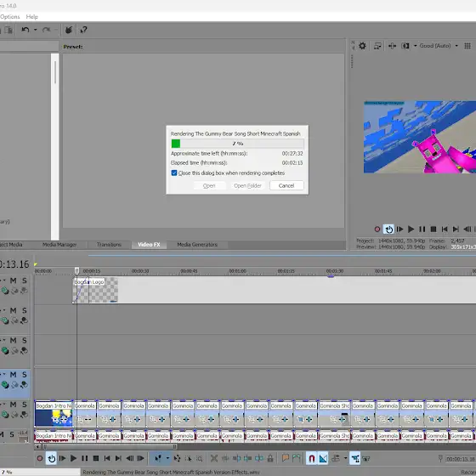The height and width of the screenshot is (476, 476).
Task: Click the Insert Marker icon
Action: click(x=285, y=458)
